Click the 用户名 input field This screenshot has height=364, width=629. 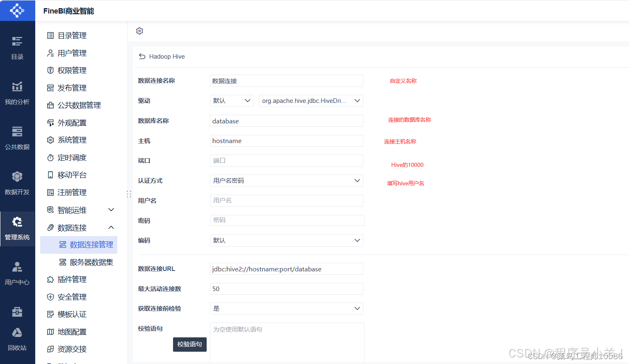coord(287,200)
